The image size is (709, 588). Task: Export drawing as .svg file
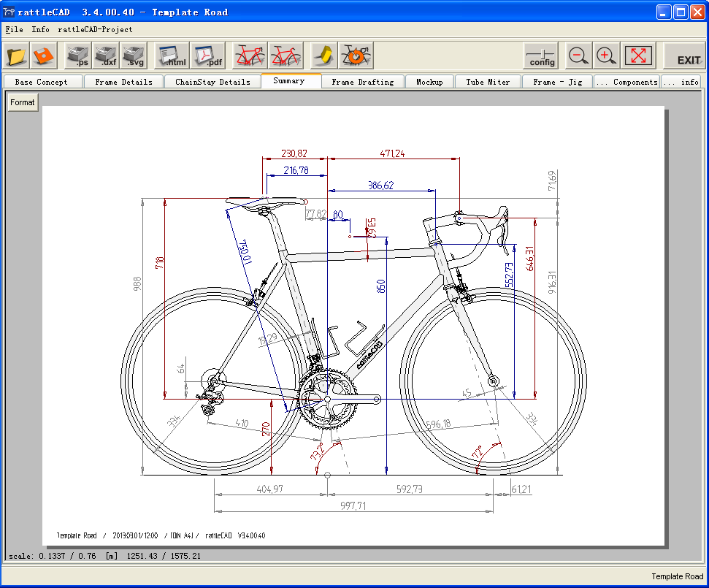[133, 56]
